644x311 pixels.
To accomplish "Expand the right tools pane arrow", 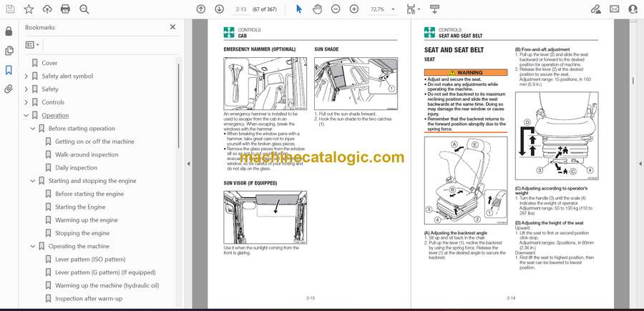I will pyautogui.click(x=640, y=164).
